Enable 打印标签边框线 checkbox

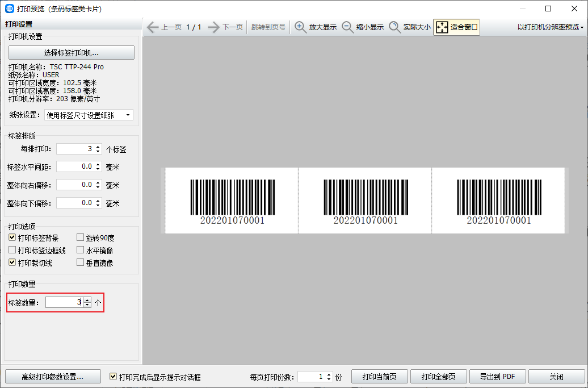[12, 250]
